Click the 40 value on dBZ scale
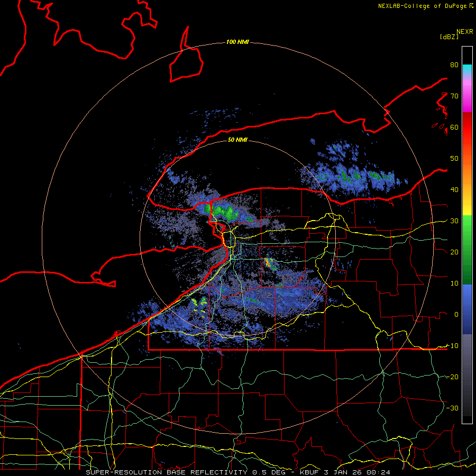The image size is (476, 476). [454, 189]
